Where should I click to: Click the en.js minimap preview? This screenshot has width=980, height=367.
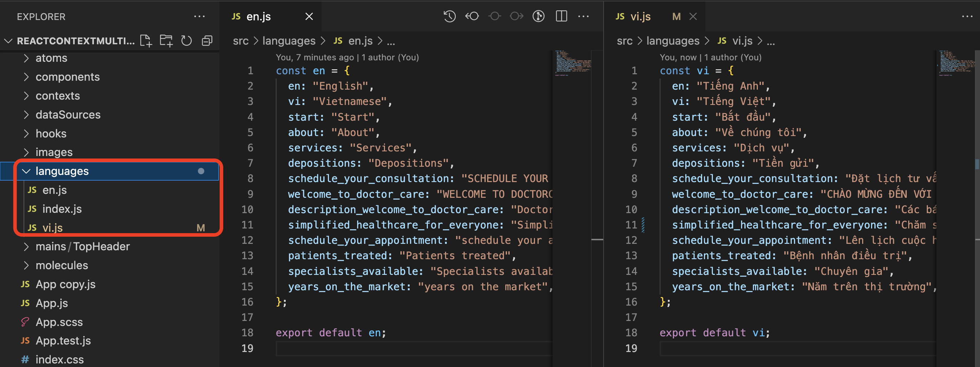[572, 63]
